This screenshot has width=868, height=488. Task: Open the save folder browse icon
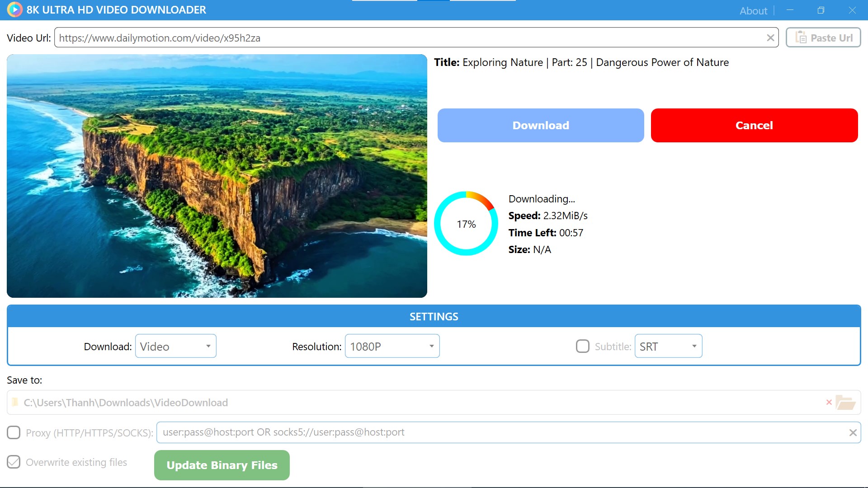(845, 402)
